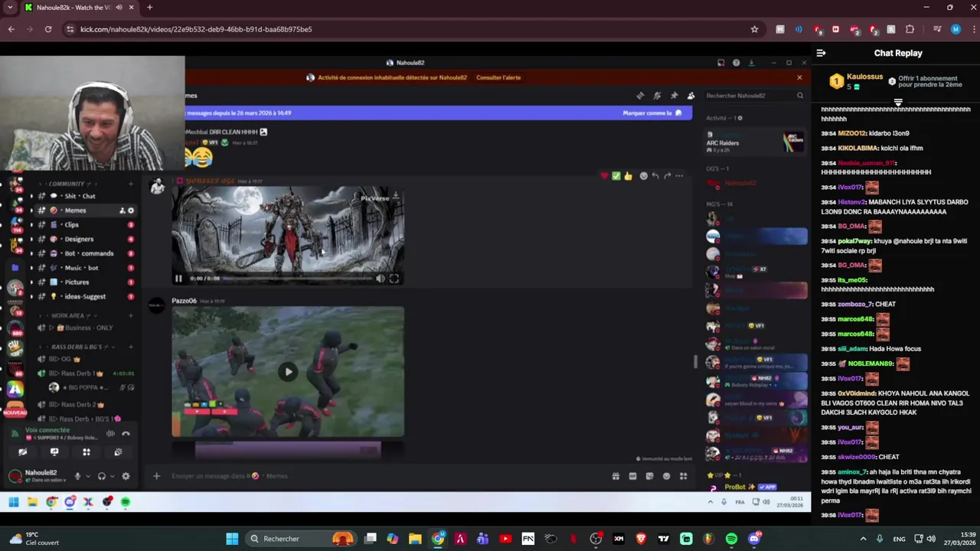React with green check mark emoji

(x=616, y=176)
